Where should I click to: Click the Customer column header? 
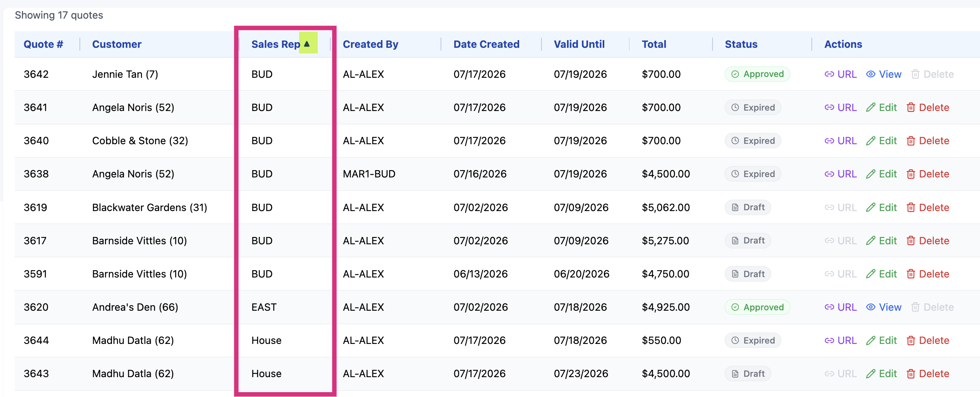(117, 44)
